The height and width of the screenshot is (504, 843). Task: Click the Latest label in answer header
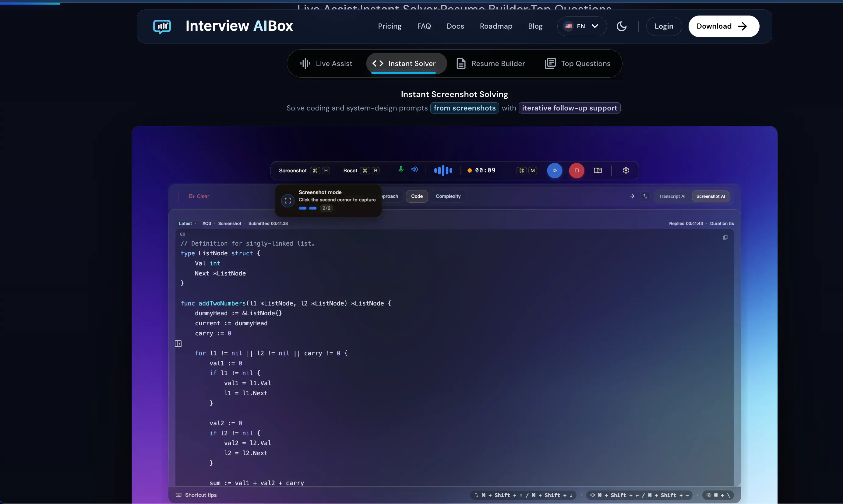pyautogui.click(x=185, y=223)
